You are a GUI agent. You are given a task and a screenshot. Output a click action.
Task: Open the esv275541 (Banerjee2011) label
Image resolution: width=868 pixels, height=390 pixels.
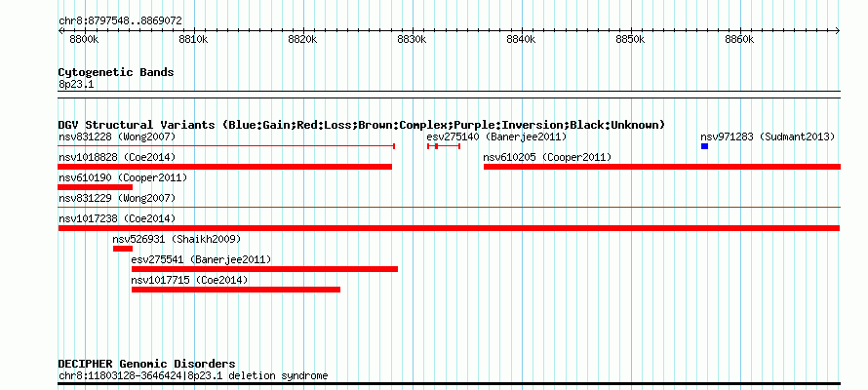coord(202,259)
